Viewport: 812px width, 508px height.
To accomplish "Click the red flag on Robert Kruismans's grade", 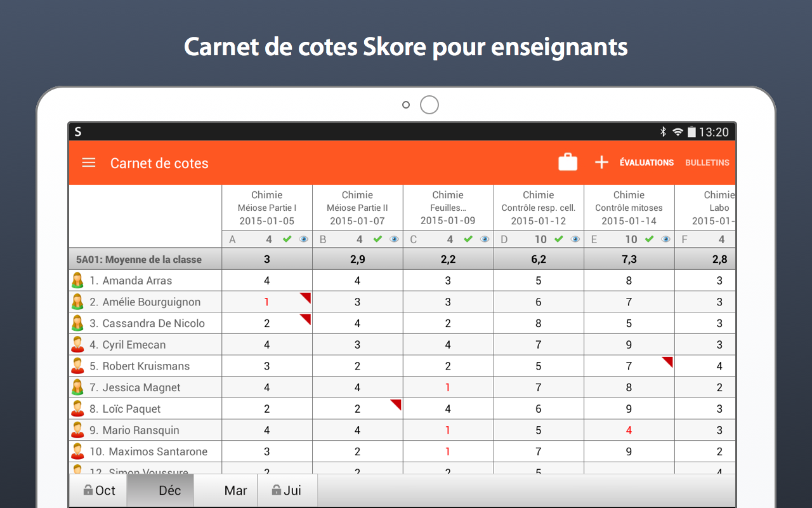I will coord(667,361).
